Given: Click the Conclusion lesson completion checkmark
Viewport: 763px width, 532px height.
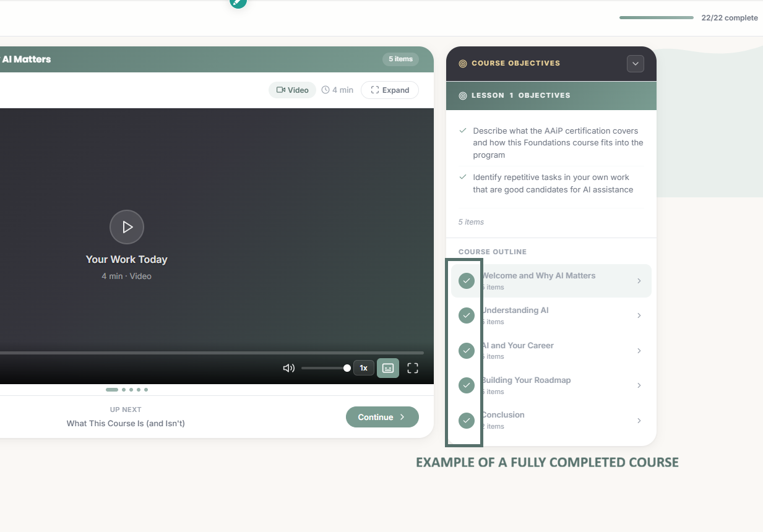Looking at the screenshot, I should [467, 421].
